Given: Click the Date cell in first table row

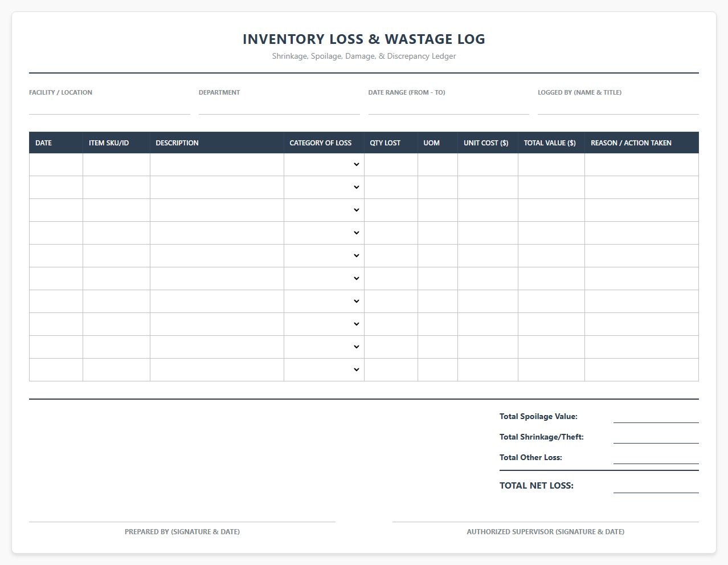Looking at the screenshot, I should pos(56,165).
